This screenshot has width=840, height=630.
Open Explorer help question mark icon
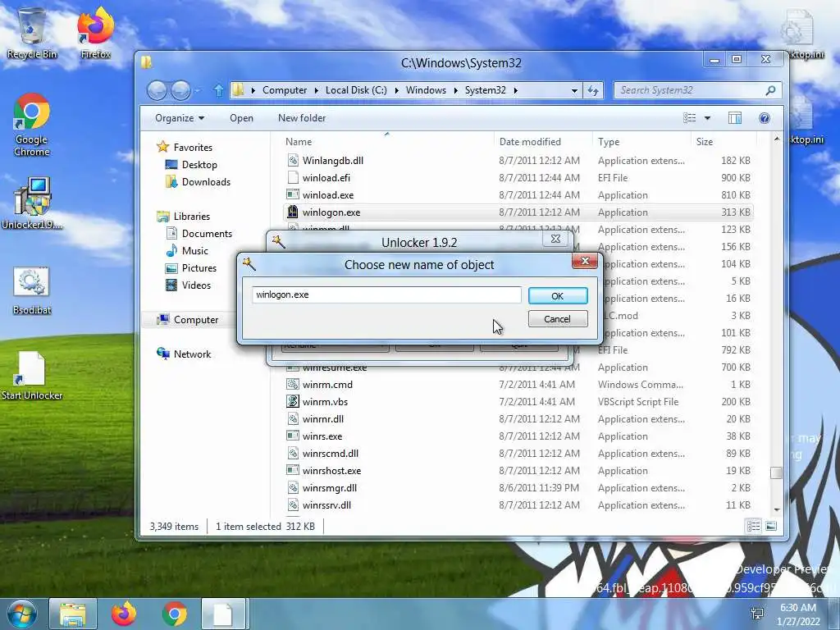pyautogui.click(x=765, y=118)
